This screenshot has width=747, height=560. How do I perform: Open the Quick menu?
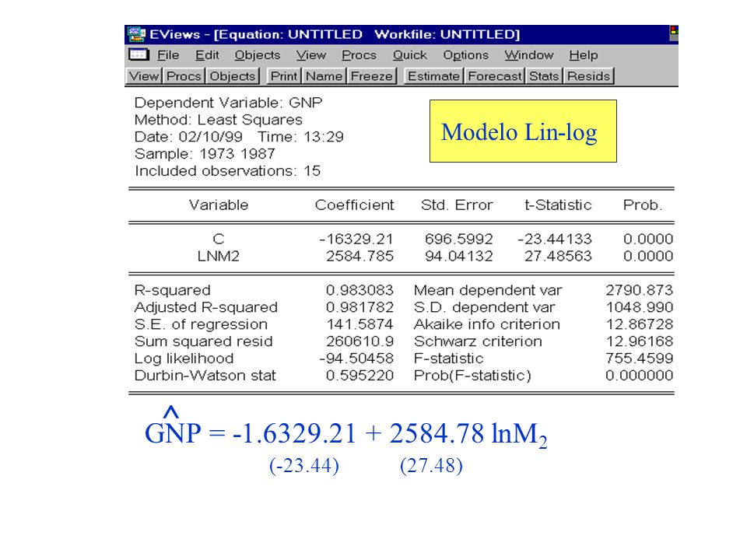pyautogui.click(x=410, y=55)
